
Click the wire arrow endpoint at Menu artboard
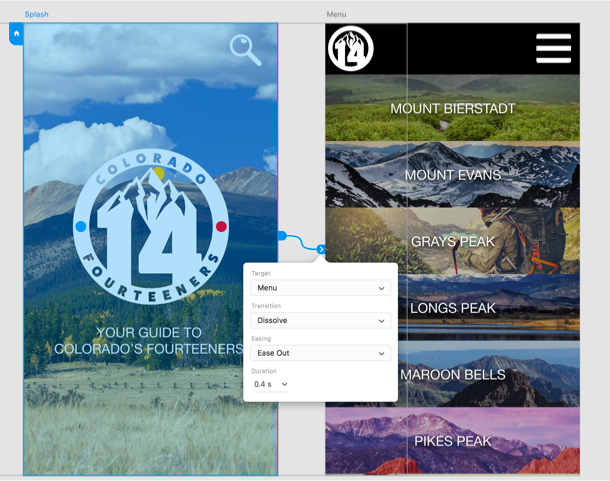click(321, 249)
